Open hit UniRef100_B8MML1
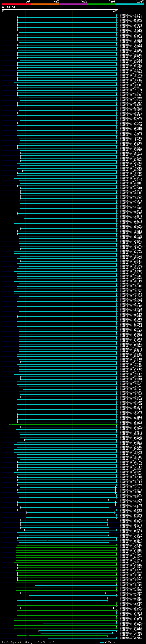The height and width of the screenshot is (644, 146). pos(131,17)
